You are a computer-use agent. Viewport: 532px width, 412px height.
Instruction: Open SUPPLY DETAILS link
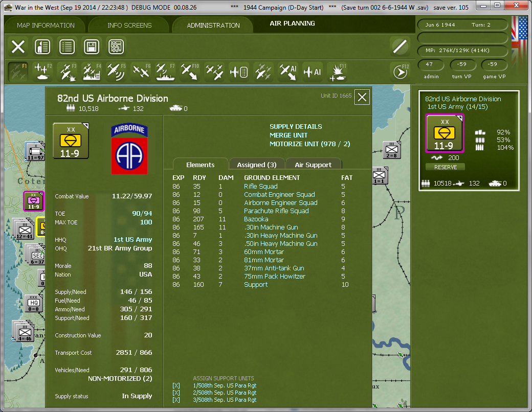(x=296, y=126)
